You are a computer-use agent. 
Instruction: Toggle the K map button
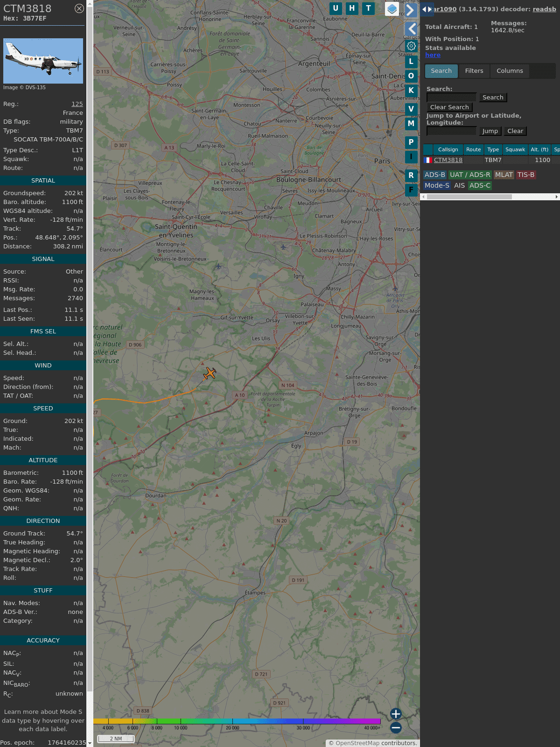coord(411,90)
